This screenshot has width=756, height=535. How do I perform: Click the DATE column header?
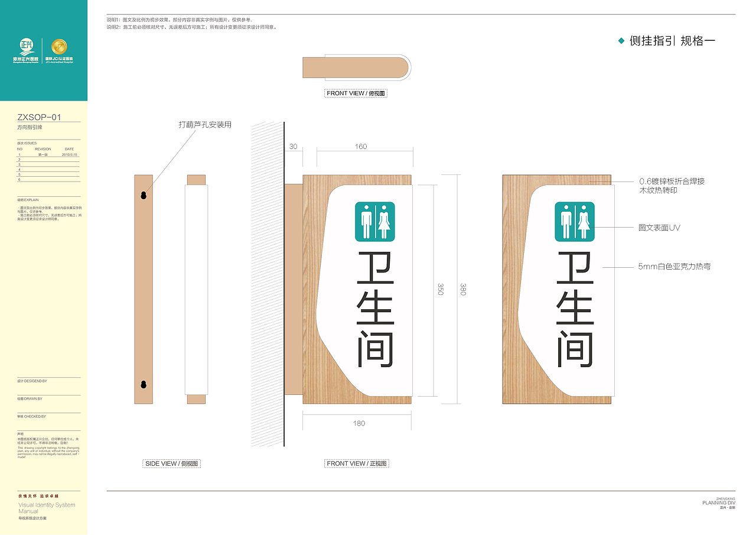(x=70, y=149)
